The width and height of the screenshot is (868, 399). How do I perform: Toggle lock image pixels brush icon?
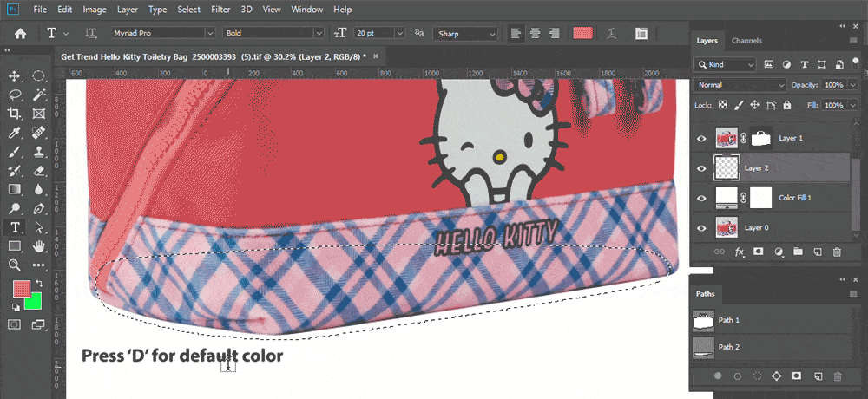coord(739,105)
